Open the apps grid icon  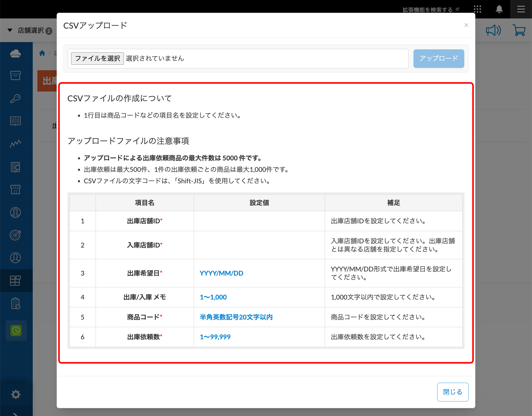(477, 9)
